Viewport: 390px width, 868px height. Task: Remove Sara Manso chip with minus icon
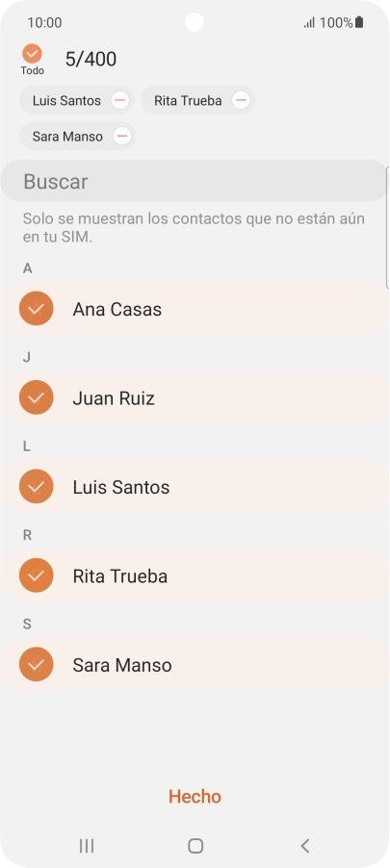pos(122,136)
